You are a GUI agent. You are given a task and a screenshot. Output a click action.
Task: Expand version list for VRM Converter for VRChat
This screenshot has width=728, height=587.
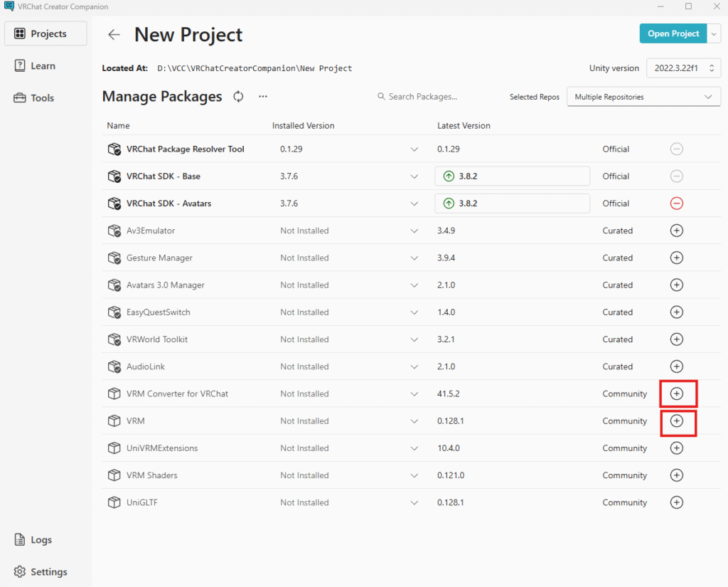414,393
